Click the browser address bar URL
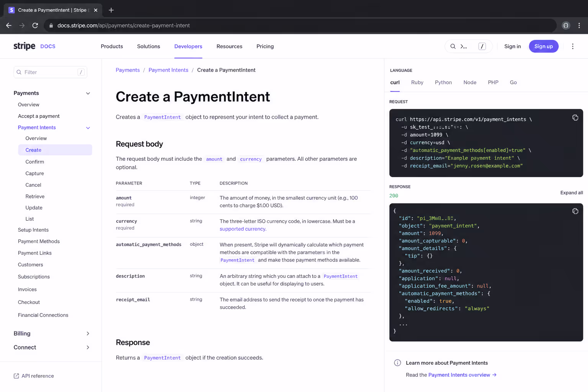Viewport: 588px width, 392px height. (124, 26)
